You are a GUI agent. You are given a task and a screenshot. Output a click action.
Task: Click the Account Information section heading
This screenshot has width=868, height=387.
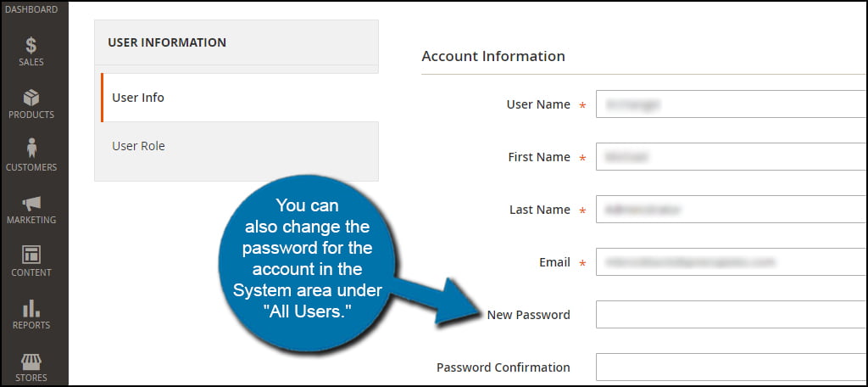coord(493,56)
